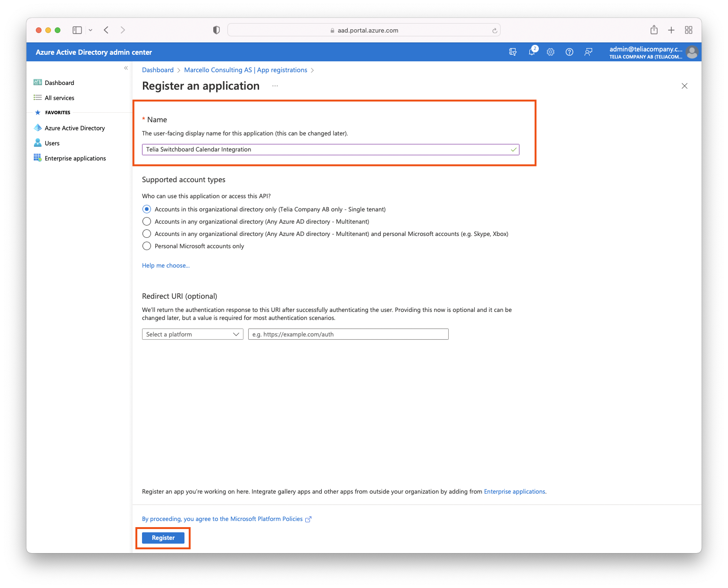
Task: Click Marcello Consulting AS App registrations breadcrumb
Action: pyautogui.click(x=245, y=70)
